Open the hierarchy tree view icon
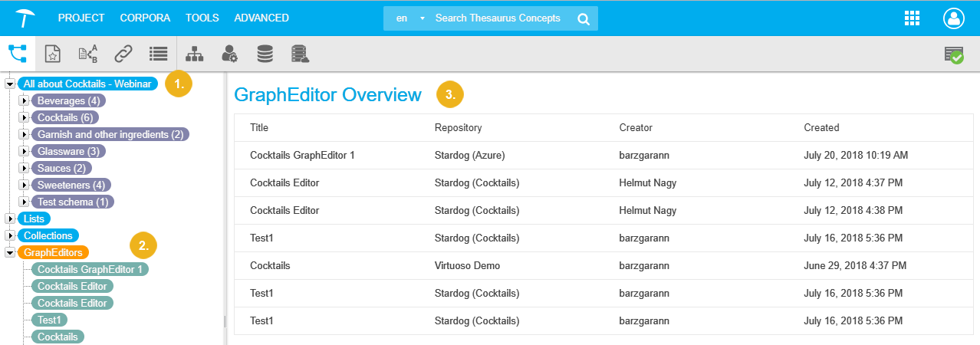This screenshot has height=345, width=980. tap(17, 54)
